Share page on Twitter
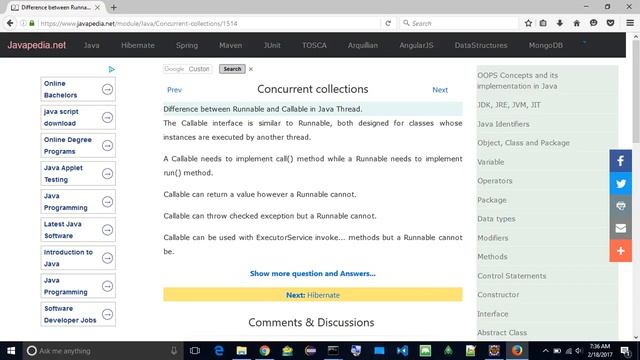The image size is (640, 360). (x=620, y=183)
